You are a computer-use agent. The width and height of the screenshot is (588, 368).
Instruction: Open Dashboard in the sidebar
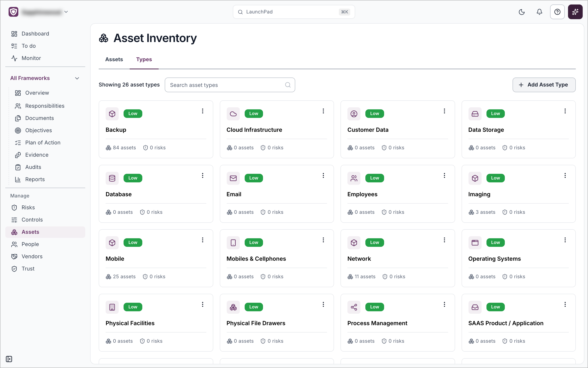[x=45, y=34]
